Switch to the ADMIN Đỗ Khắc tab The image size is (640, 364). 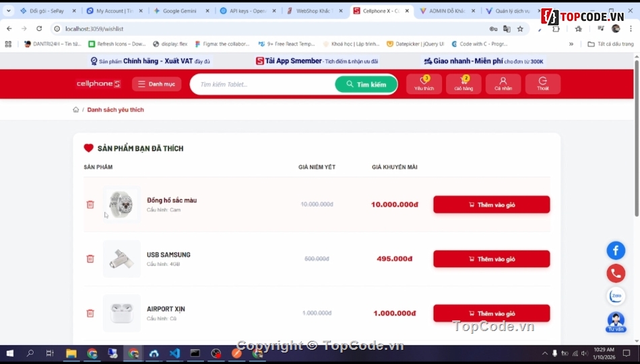[x=447, y=11]
